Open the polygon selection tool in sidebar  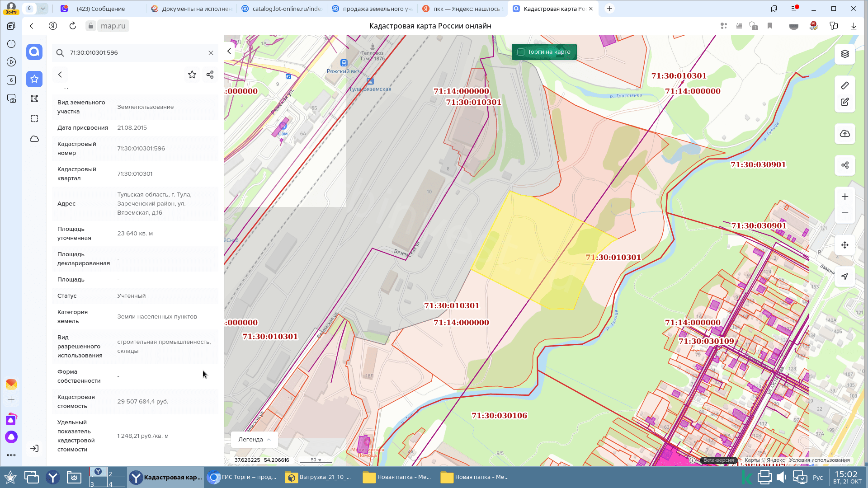click(34, 99)
